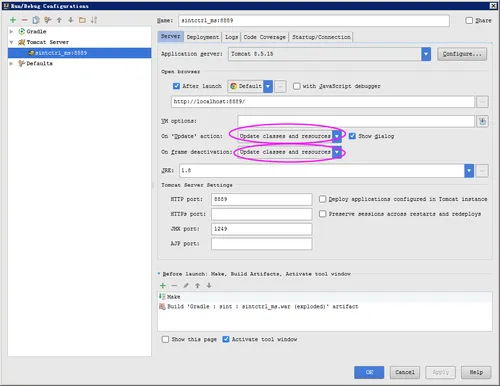
Task: Click the Gradle icon in the tree
Action: coord(22,31)
